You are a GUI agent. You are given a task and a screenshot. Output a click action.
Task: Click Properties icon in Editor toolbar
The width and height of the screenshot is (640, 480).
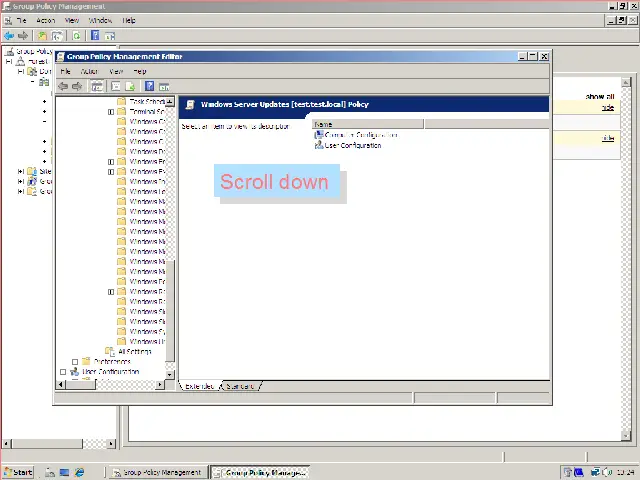click(x=116, y=86)
